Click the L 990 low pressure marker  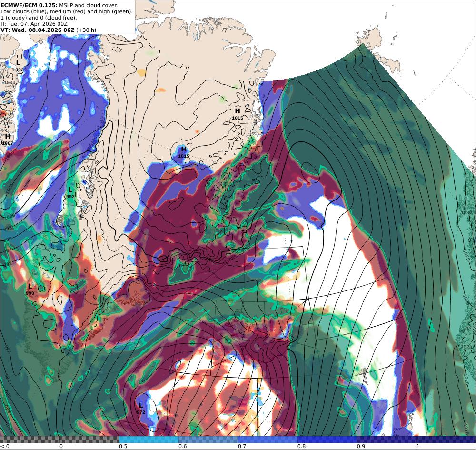[x=30, y=290]
